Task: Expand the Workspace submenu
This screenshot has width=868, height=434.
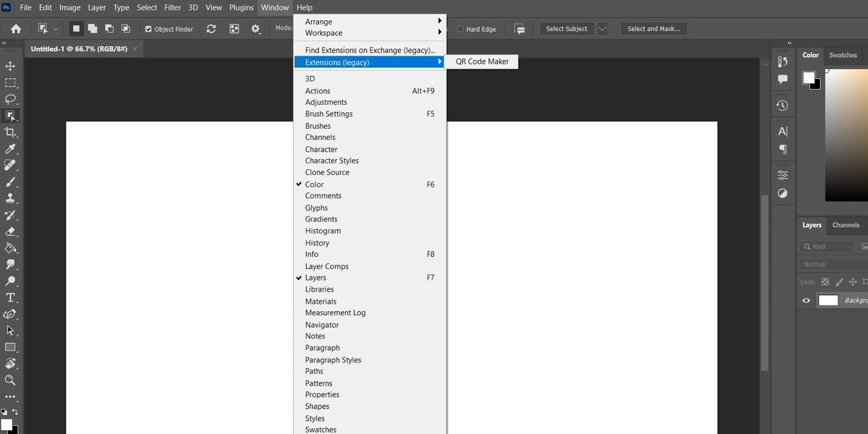Action: pos(370,33)
